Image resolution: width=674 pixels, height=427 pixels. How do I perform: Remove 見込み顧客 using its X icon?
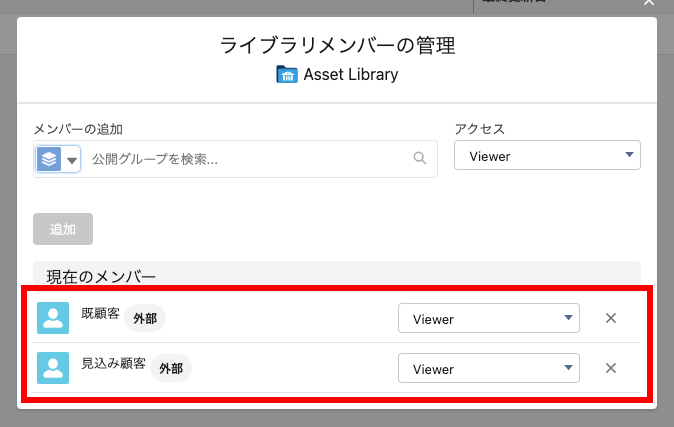click(611, 368)
